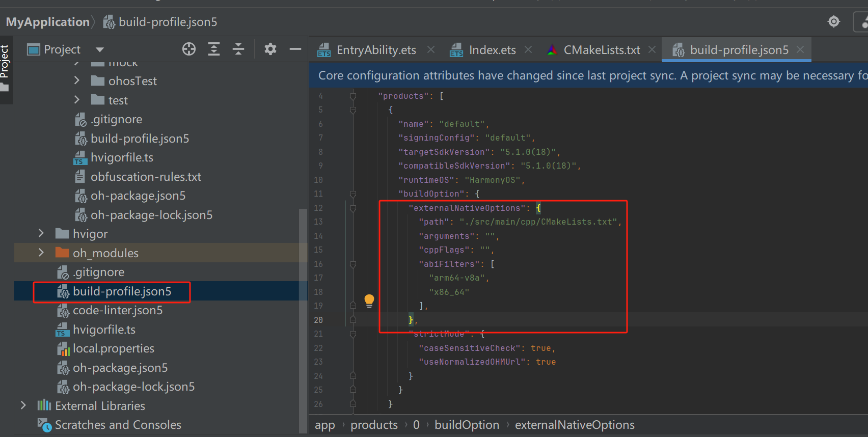Expand the oh_modules folder
The width and height of the screenshot is (868, 437).
coord(41,253)
